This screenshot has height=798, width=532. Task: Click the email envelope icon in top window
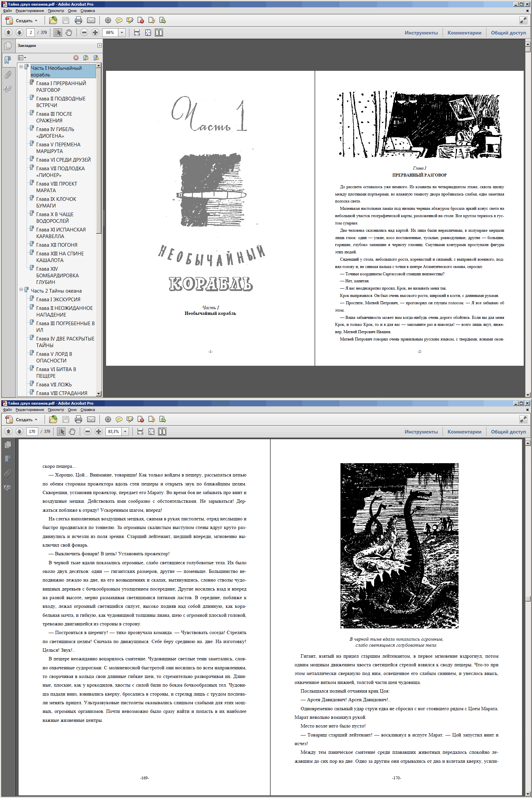coord(91,20)
